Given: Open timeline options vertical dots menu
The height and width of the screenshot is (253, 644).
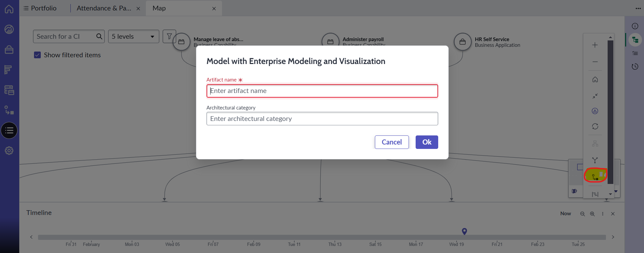Looking at the screenshot, I should [x=603, y=214].
